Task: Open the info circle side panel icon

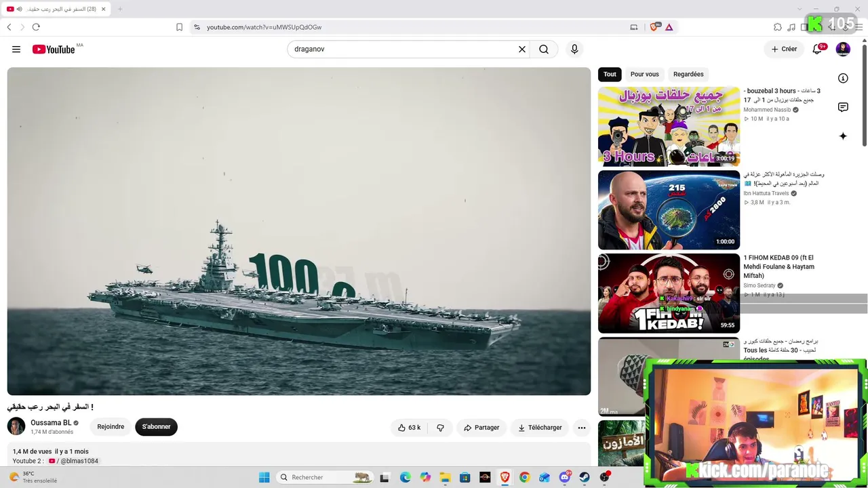Action: (x=843, y=78)
